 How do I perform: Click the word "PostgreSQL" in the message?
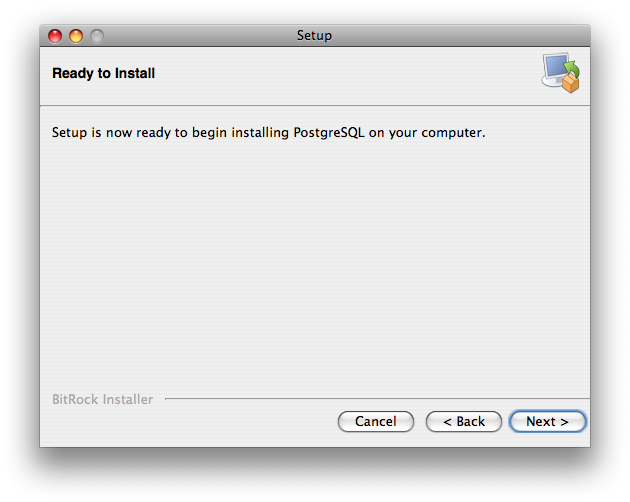pos(329,132)
